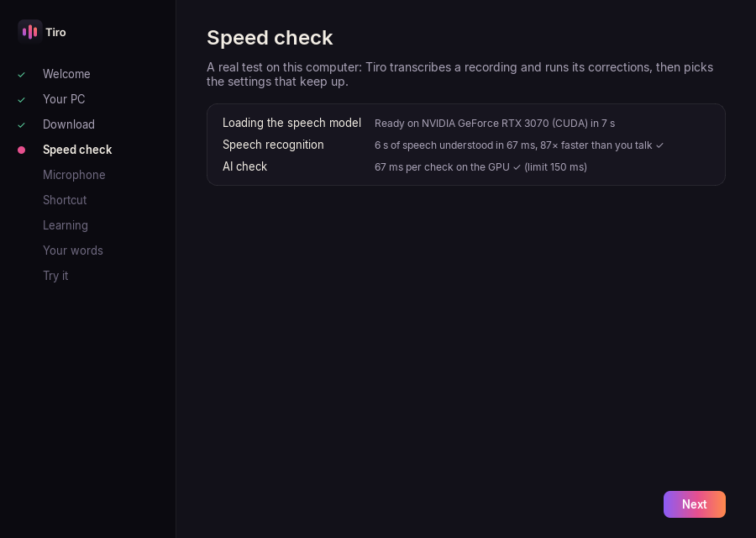The width and height of the screenshot is (756, 538).
Task: Jump to the Microphone step
Action: click(x=74, y=175)
